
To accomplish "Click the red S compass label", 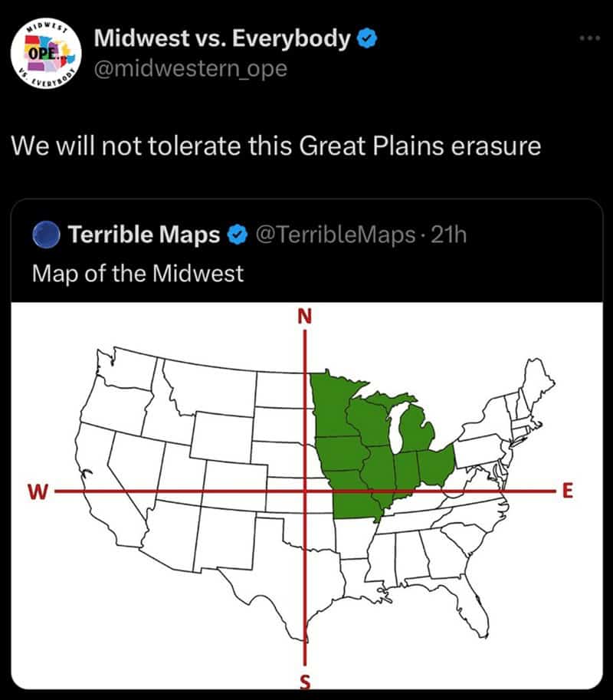I will 305,682.
